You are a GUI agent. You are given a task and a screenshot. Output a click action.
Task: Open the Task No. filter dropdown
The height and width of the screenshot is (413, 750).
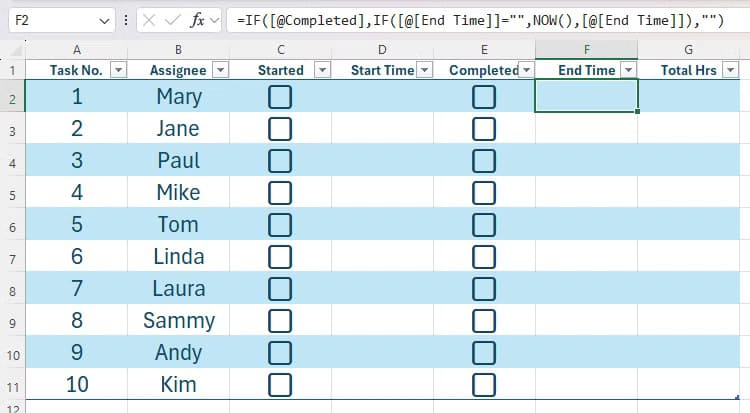(118, 70)
